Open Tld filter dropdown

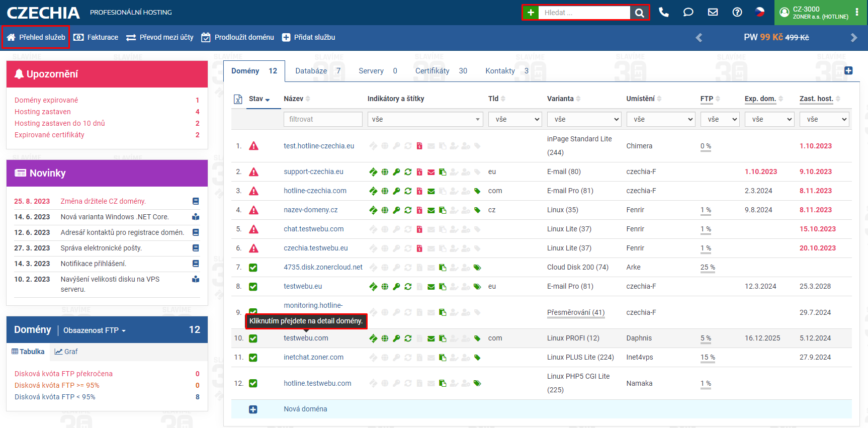[x=515, y=119]
